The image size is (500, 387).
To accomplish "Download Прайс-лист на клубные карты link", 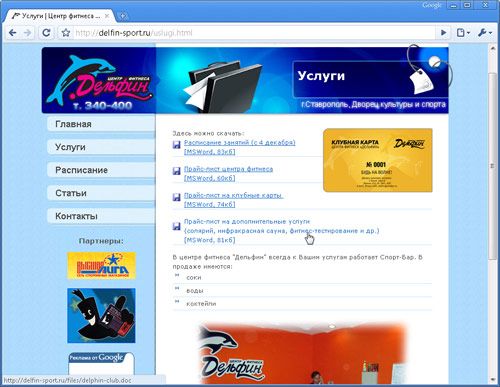I will tap(233, 195).
